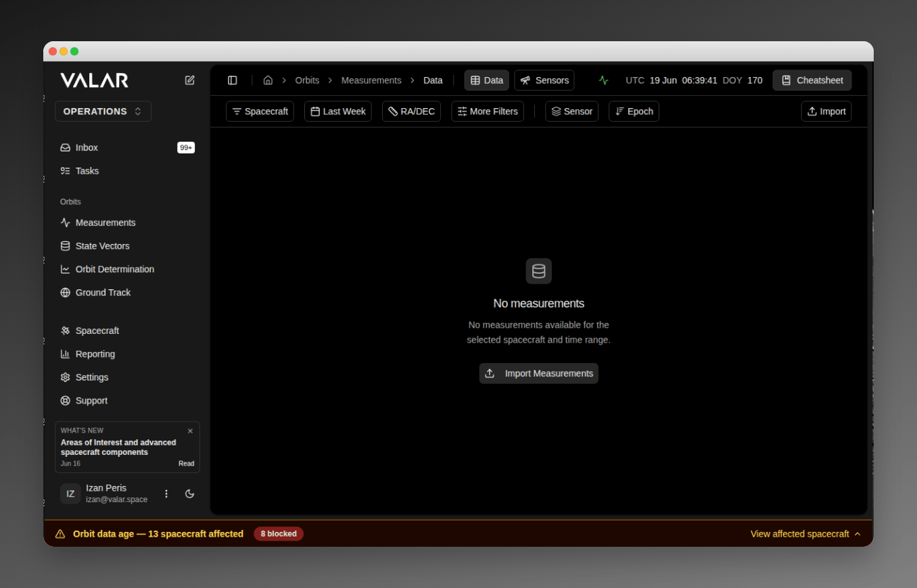Click the Spacecraft satellite icon in the sidebar
This screenshot has height=588, width=917.
tap(66, 330)
